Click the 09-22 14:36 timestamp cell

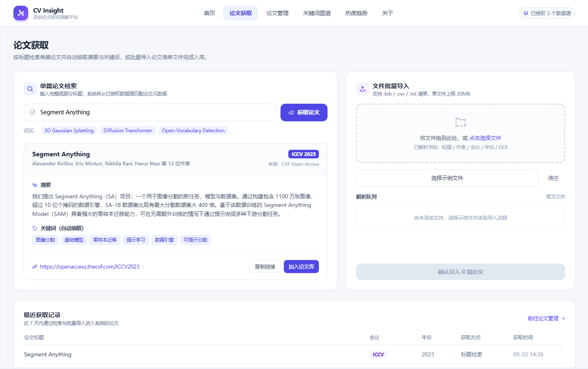tap(528, 354)
